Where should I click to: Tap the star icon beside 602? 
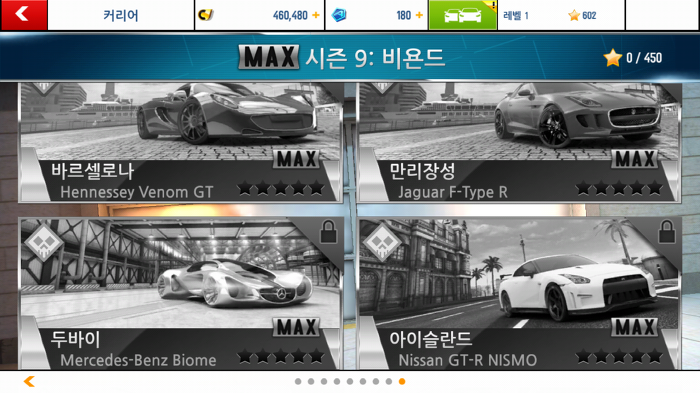pyautogui.click(x=574, y=16)
